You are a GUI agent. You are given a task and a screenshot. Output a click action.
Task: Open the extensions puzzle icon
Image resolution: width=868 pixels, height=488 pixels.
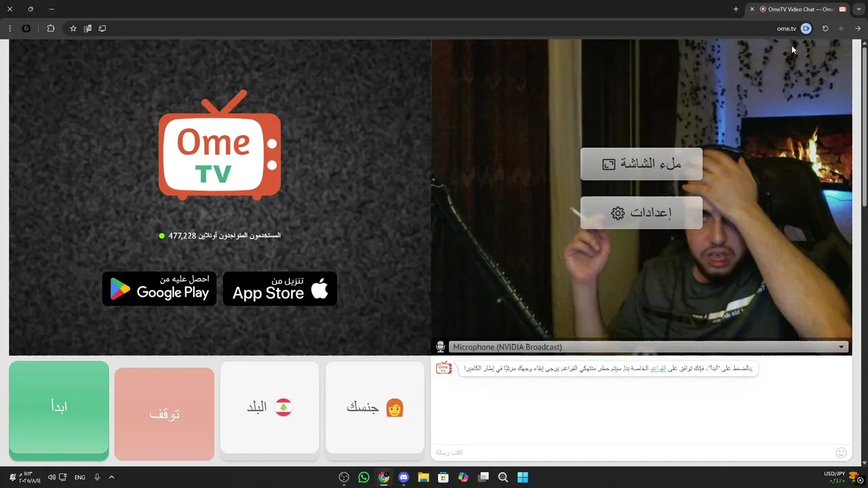click(51, 28)
